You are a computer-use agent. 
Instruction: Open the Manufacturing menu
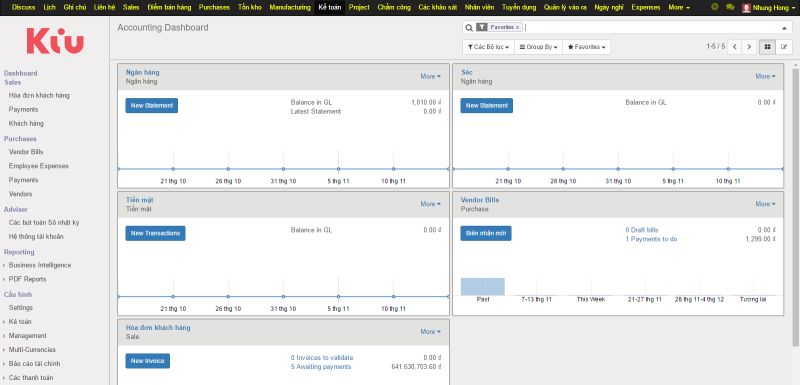pyautogui.click(x=290, y=7)
